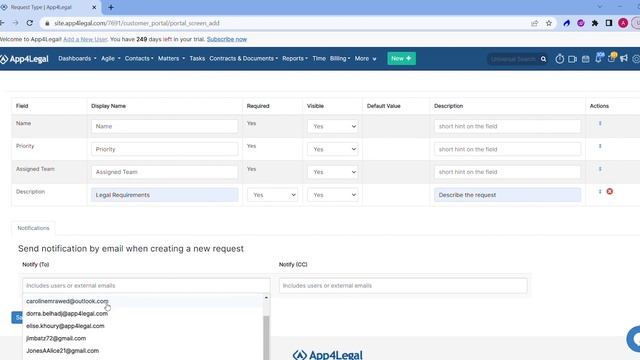
Task: Edit the Legal Requirements display name field
Action: coord(164,195)
